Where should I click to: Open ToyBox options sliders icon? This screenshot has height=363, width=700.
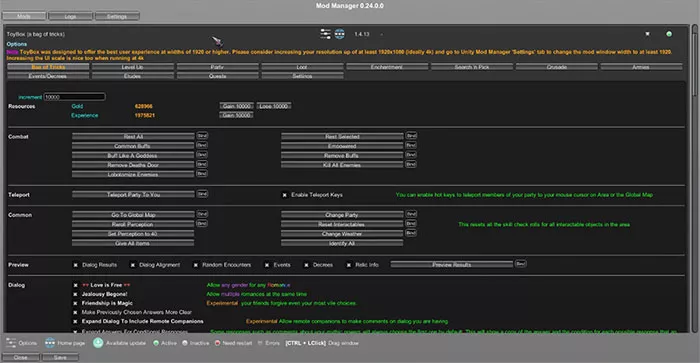[x=325, y=34]
